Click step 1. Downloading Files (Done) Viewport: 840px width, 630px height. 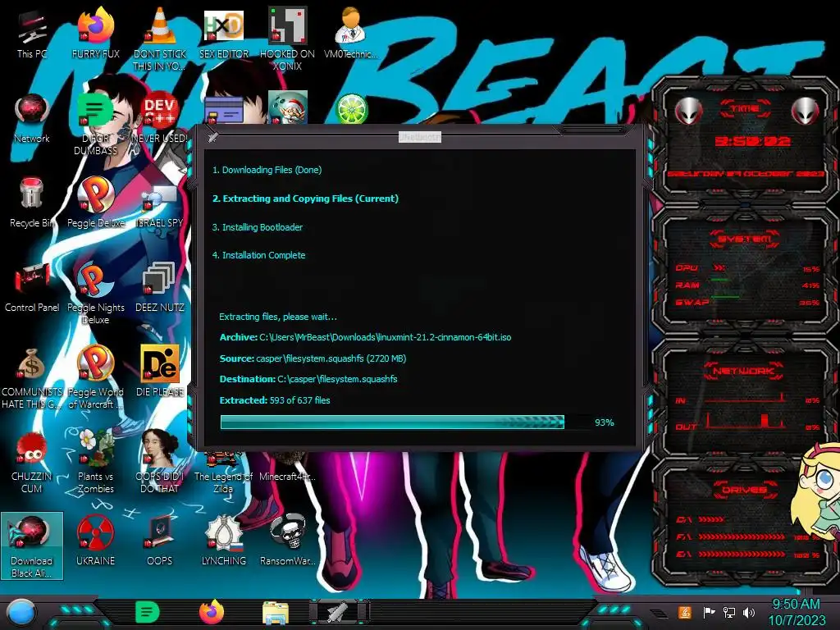(267, 170)
